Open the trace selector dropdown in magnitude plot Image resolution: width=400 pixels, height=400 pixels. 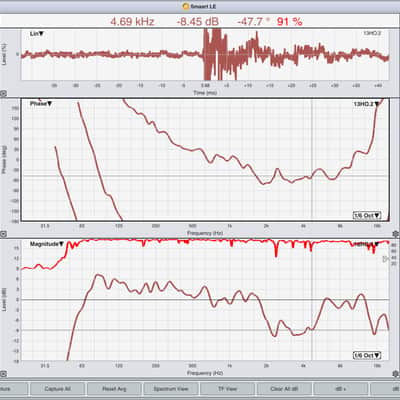(367, 244)
